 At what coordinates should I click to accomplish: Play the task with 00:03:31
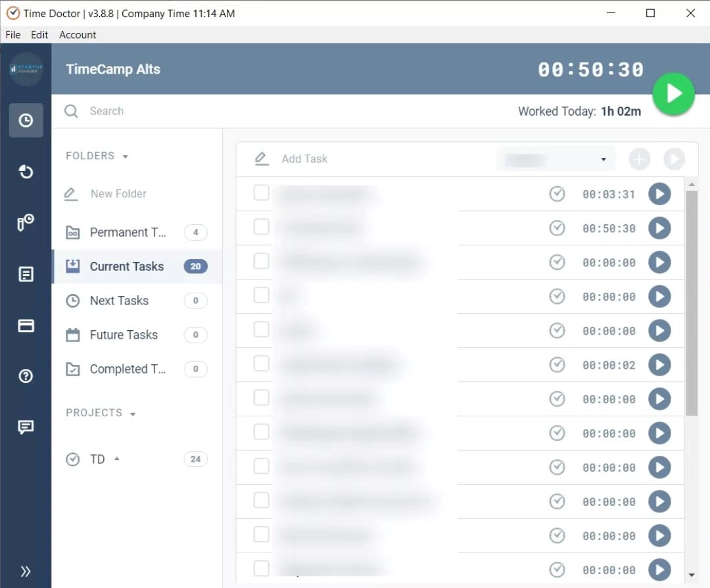tap(659, 194)
